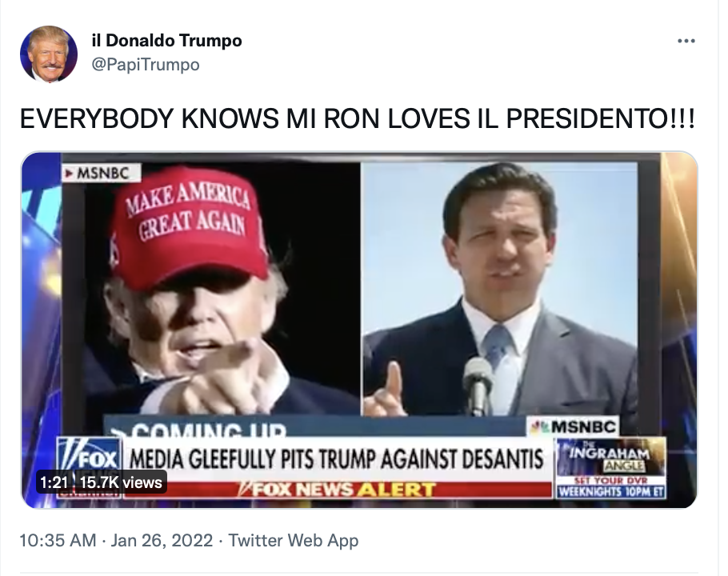Click the 15.7K views counter
The width and height of the screenshot is (728, 576).
(121, 482)
